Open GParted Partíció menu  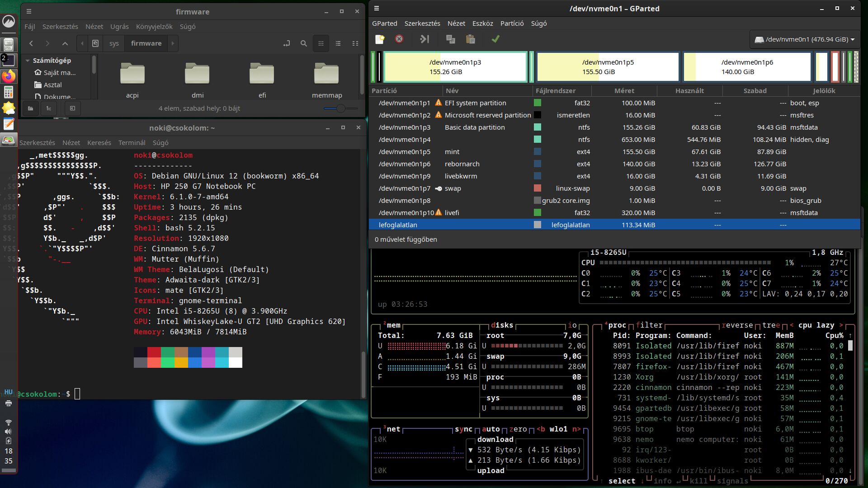click(x=512, y=23)
